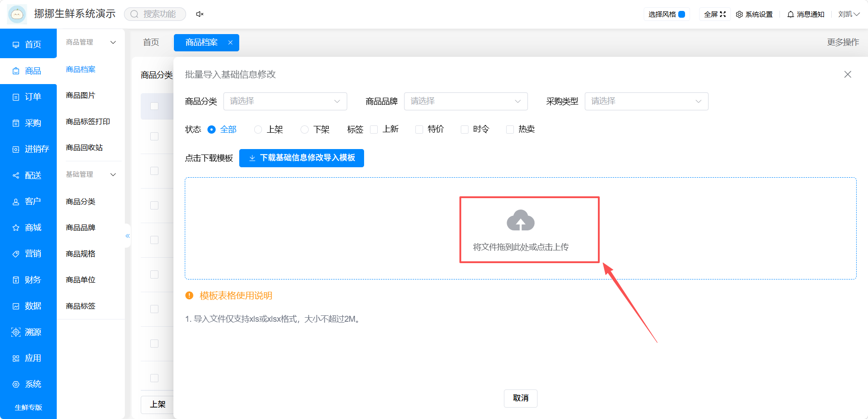This screenshot has height=419, width=868.
Task: Open 更多操作 menu
Action: tap(843, 42)
